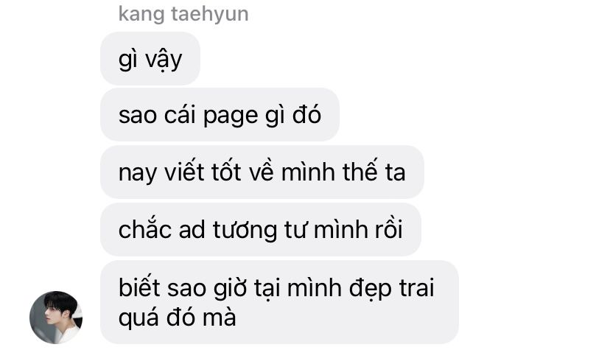610x364 pixels.
Task: Click the words 'đẹp trai' in last message
Action: click(391, 289)
